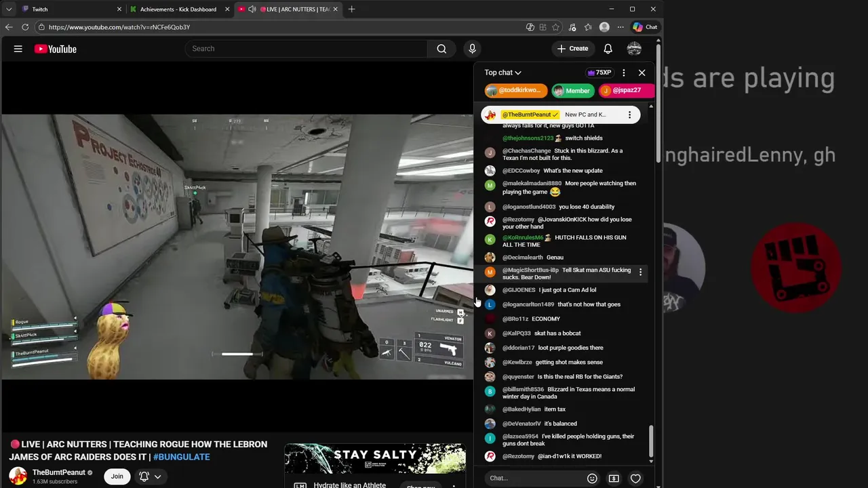
Task: Open the tab search dropdown
Action: click(x=9, y=9)
